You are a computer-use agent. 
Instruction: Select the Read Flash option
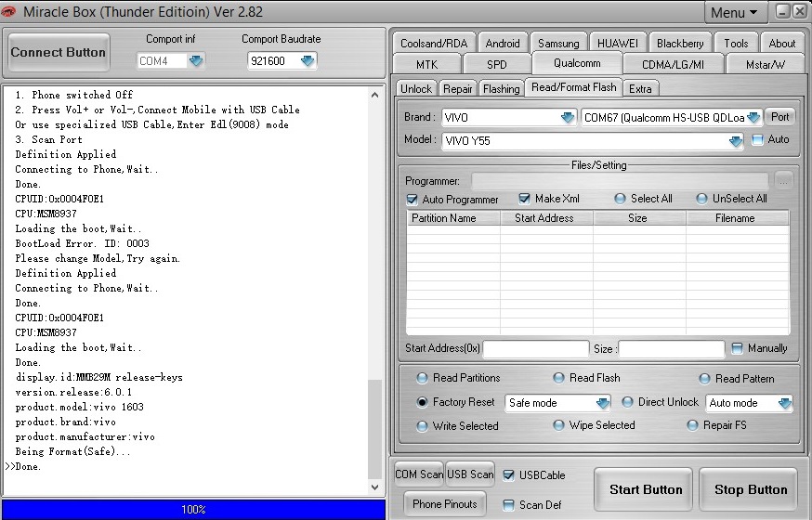(x=558, y=378)
